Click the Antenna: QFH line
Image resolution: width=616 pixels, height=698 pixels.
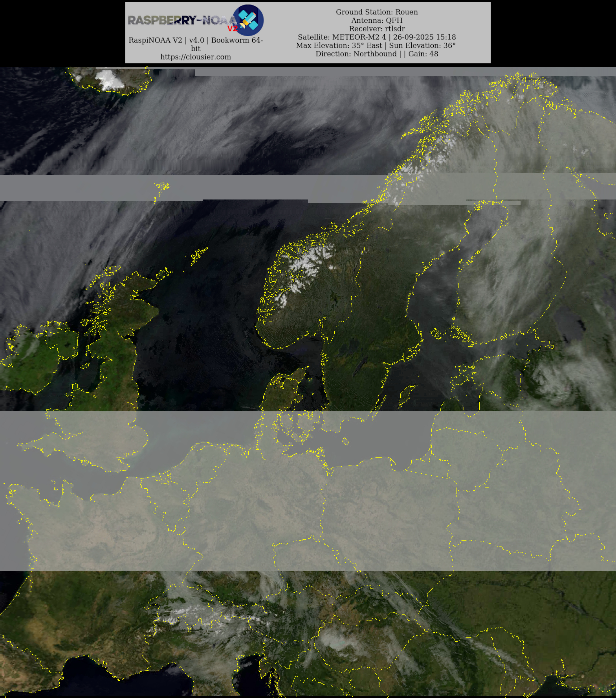tap(377, 20)
